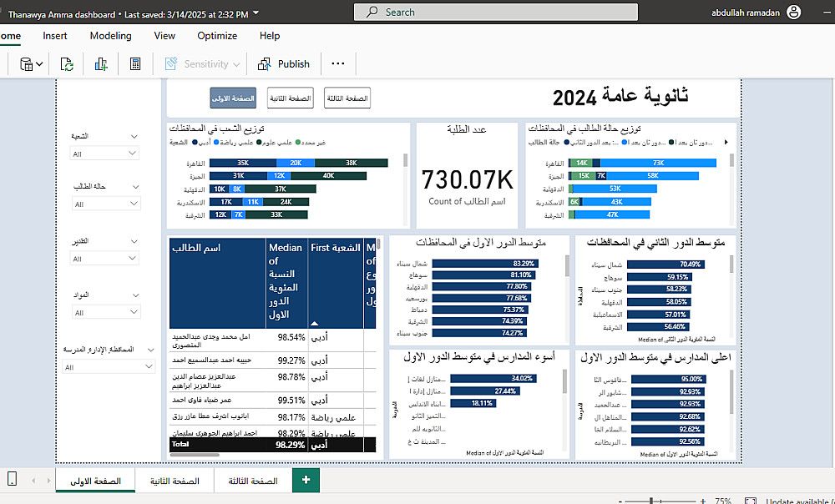Switch to الصفحة الثالثة bottom page tab

coord(253,481)
